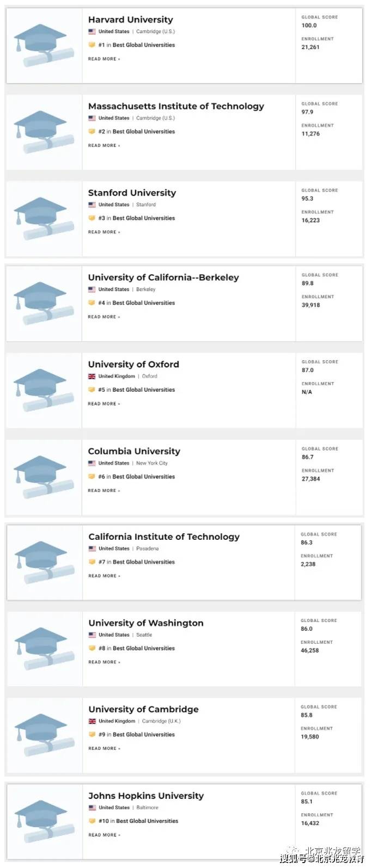Open the Harvard University page
372x868 pixels.
tap(130, 20)
